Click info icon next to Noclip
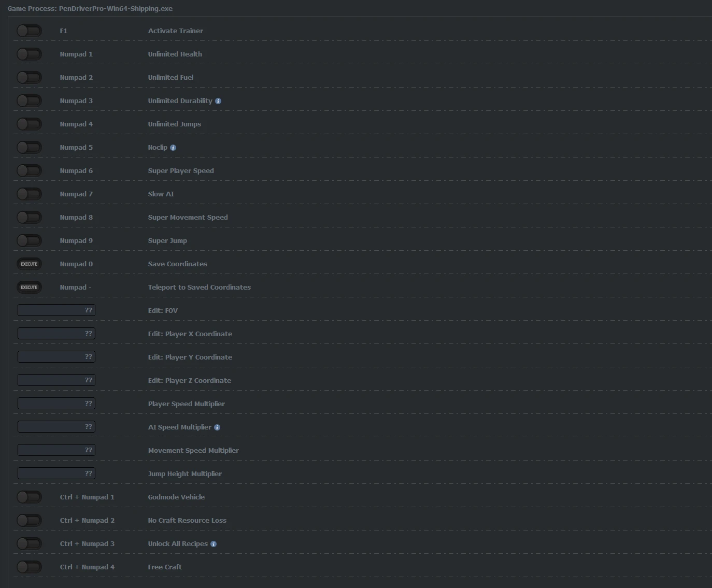712x588 pixels. 173,148
